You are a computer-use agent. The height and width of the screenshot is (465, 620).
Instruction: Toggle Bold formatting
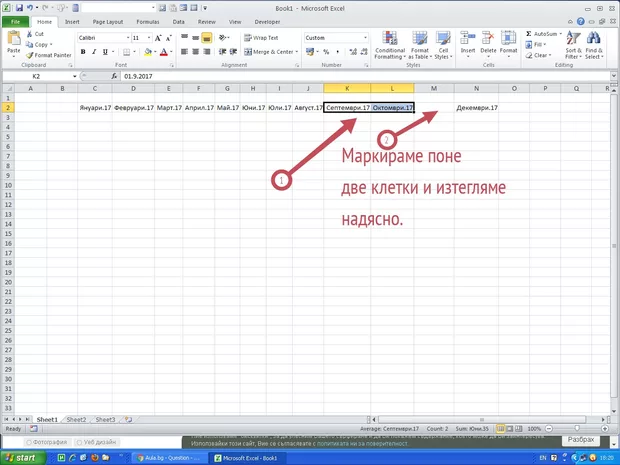click(x=83, y=52)
